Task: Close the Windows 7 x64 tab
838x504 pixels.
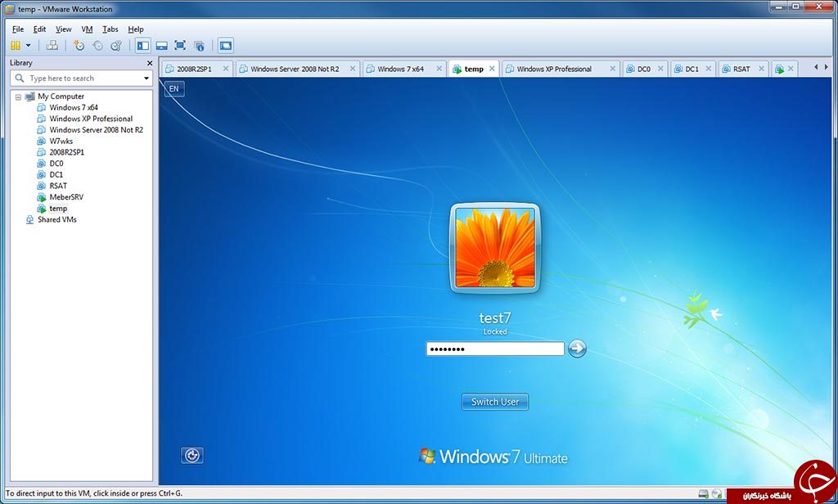Action: [x=439, y=69]
